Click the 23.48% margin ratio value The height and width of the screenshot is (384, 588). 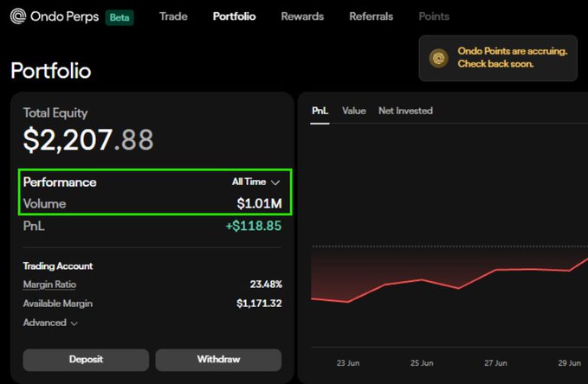[266, 285]
